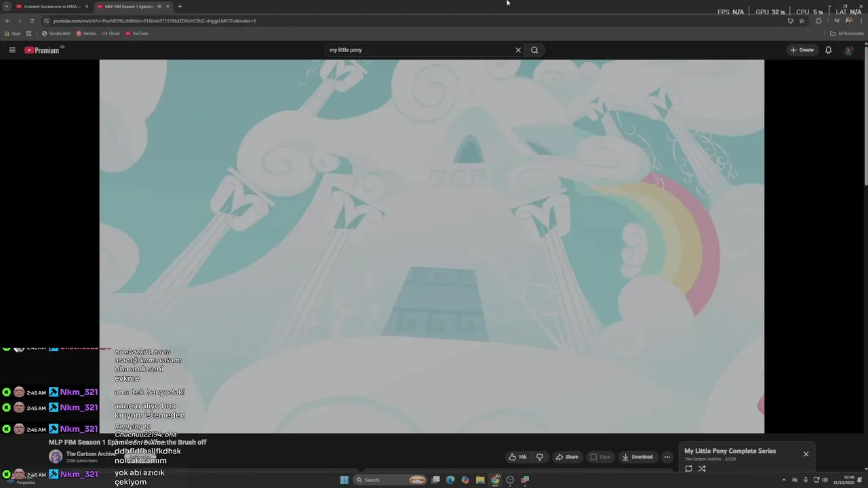Toggle playlist shuffle
This screenshot has width=868, height=488.
coord(702,468)
